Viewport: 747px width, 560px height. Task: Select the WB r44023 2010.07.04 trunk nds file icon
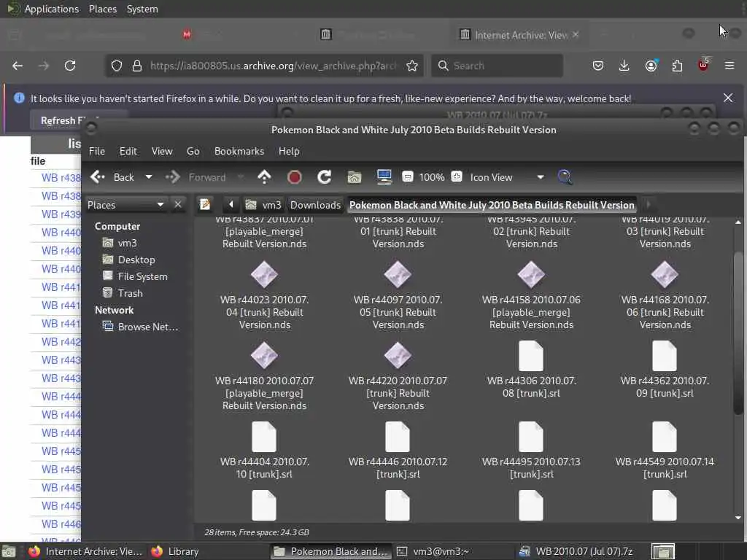(264, 275)
